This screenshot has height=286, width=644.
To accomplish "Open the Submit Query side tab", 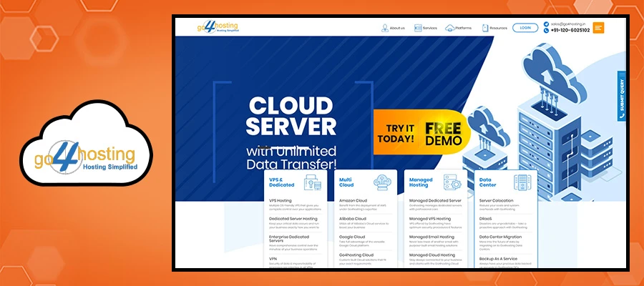I will click(621, 96).
